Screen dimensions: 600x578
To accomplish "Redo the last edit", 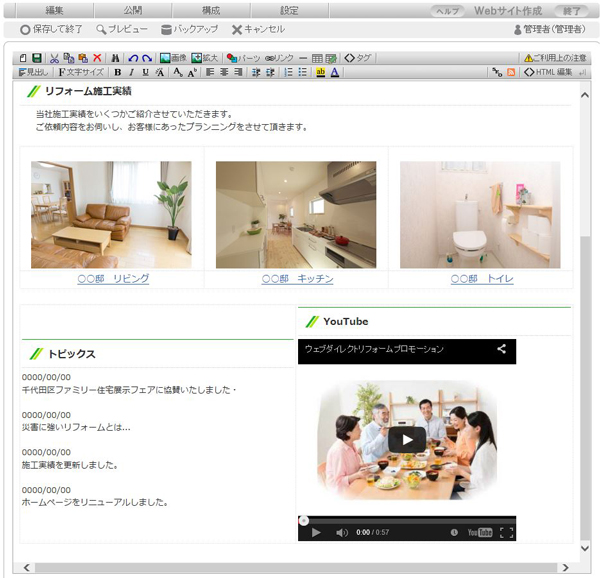I will pyautogui.click(x=147, y=58).
